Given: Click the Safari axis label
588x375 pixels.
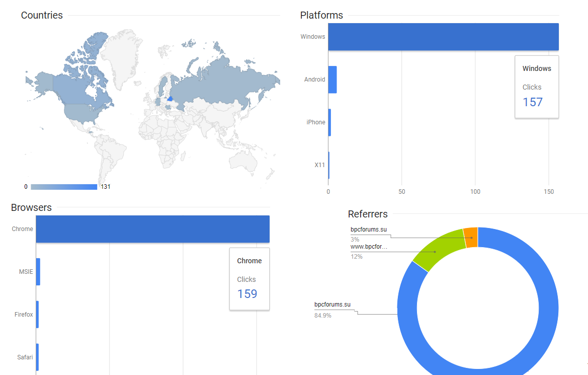Looking at the screenshot, I should pos(25,357).
